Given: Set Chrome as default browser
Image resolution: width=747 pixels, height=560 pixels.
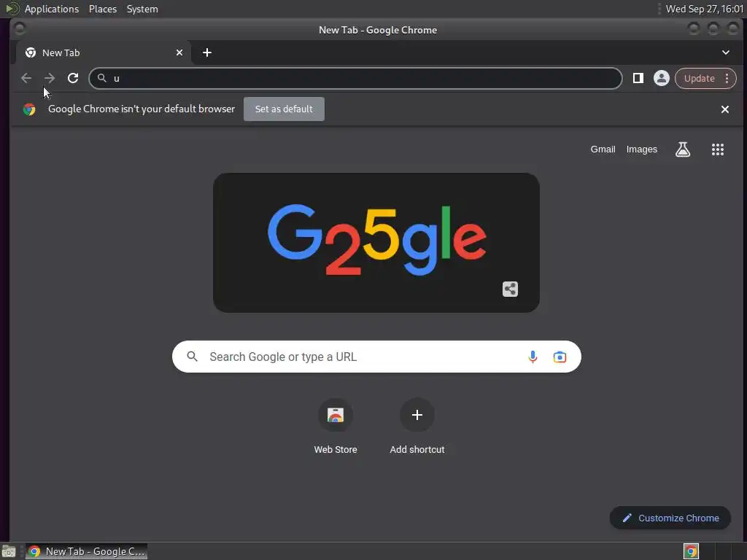Looking at the screenshot, I should point(284,109).
